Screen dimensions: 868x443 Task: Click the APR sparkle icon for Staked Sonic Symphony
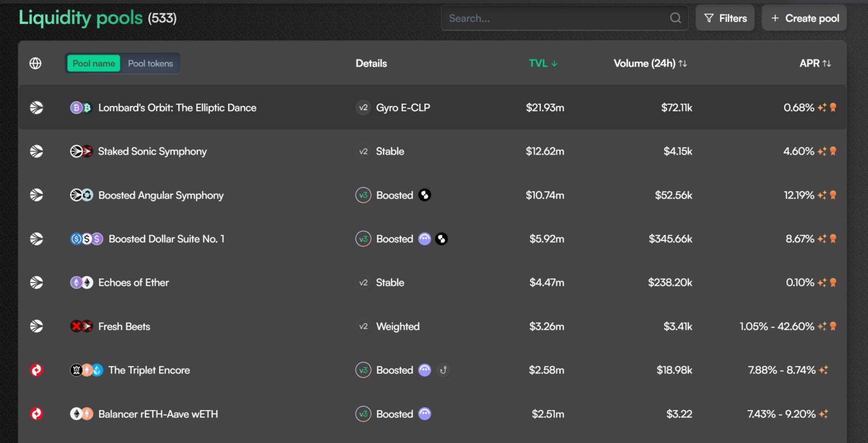(822, 151)
